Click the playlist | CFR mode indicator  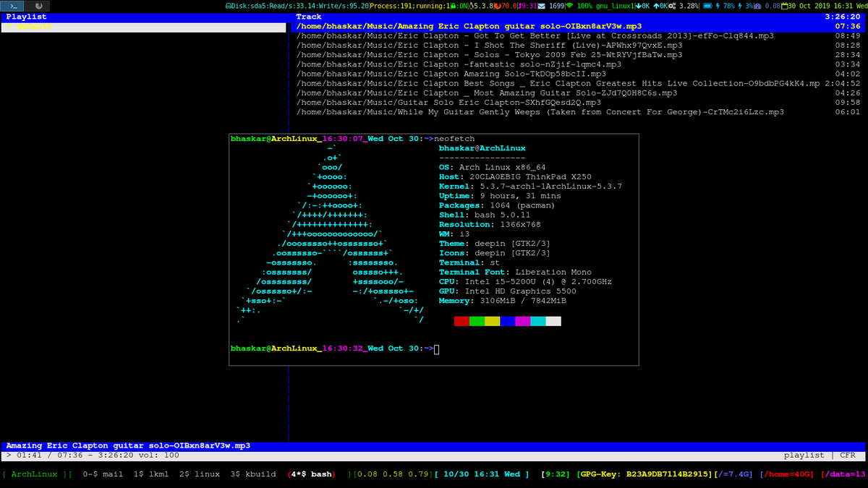(819, 455)
